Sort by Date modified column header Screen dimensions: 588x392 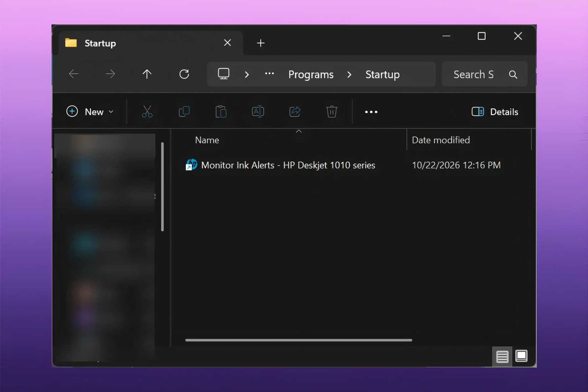(441, 140)
